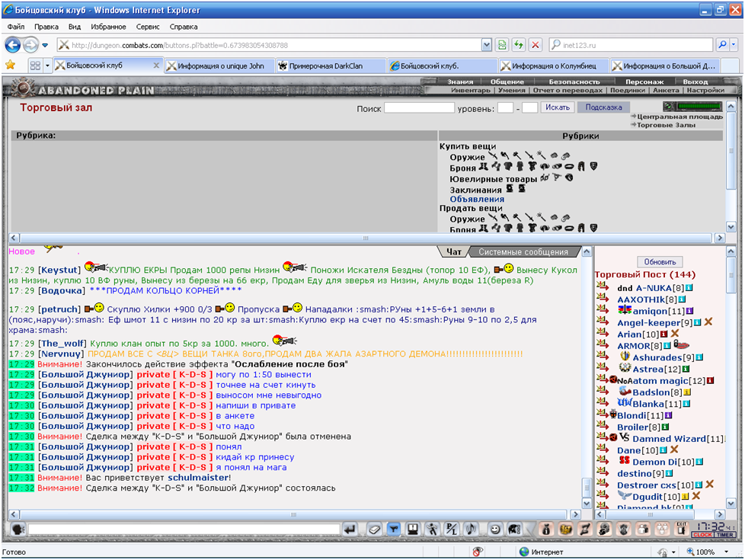Viewport: 745px width, 560px height.
Task: Open the Объявления link
Action: 477,199
